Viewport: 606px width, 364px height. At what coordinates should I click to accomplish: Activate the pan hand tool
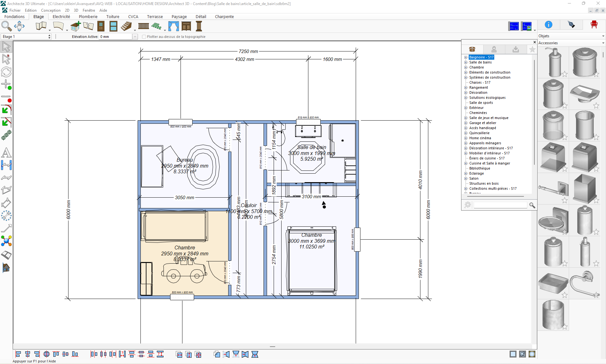point(19,26)
